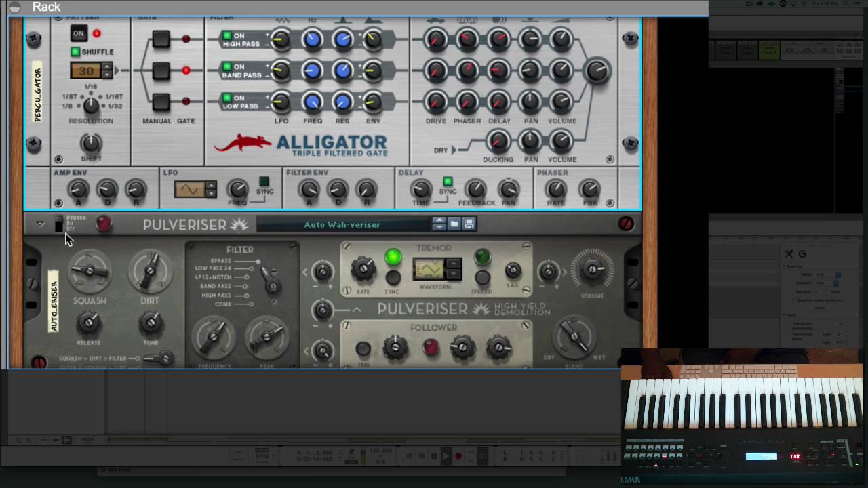Click the Low Pass manual gate button
Viewport: 868px width, 488px height.
[161, 102]
